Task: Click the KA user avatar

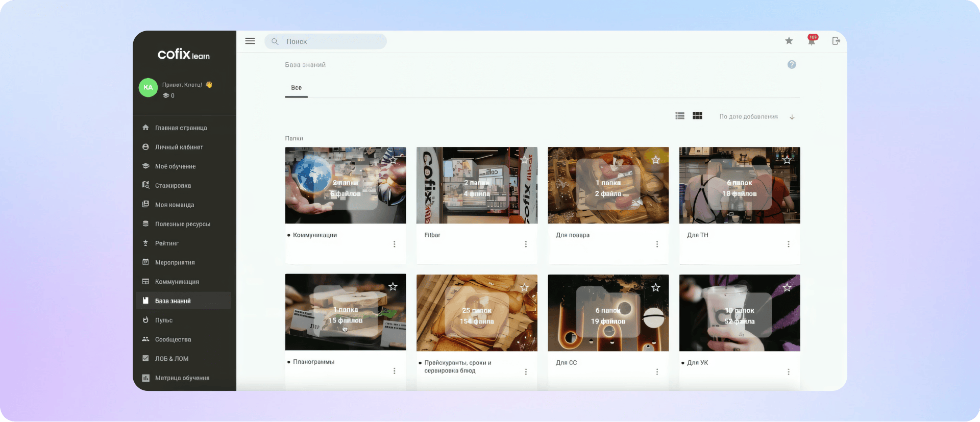Action: (x=148, y=87)
